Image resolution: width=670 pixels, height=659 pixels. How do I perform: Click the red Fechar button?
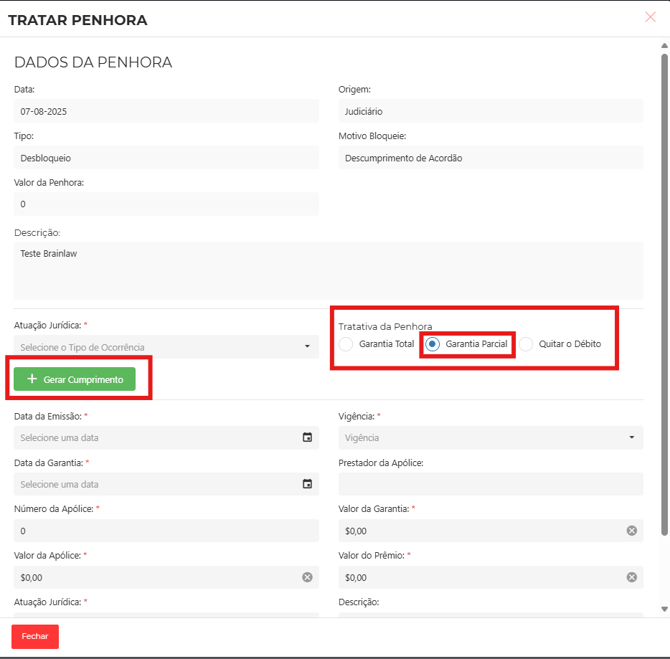[35, 636]
